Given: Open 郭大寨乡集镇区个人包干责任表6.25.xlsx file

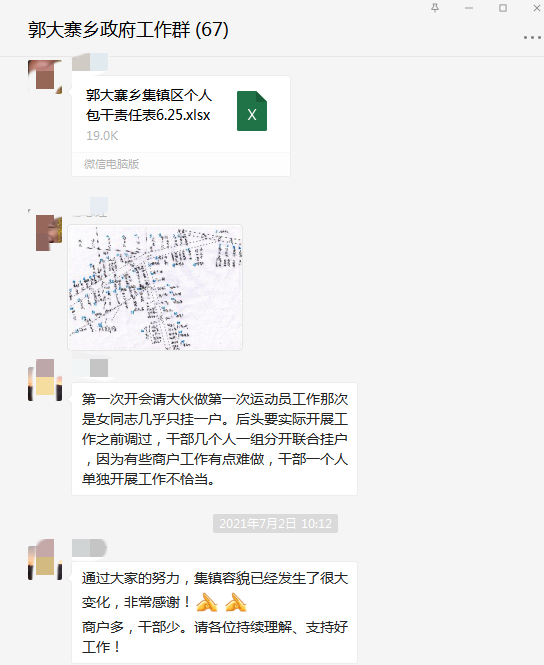Looking at the screenshot, I should [181, 126].
